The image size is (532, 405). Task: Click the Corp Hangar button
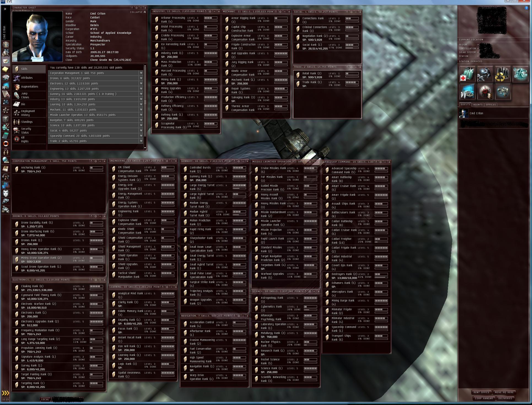[x=484, y=398]
